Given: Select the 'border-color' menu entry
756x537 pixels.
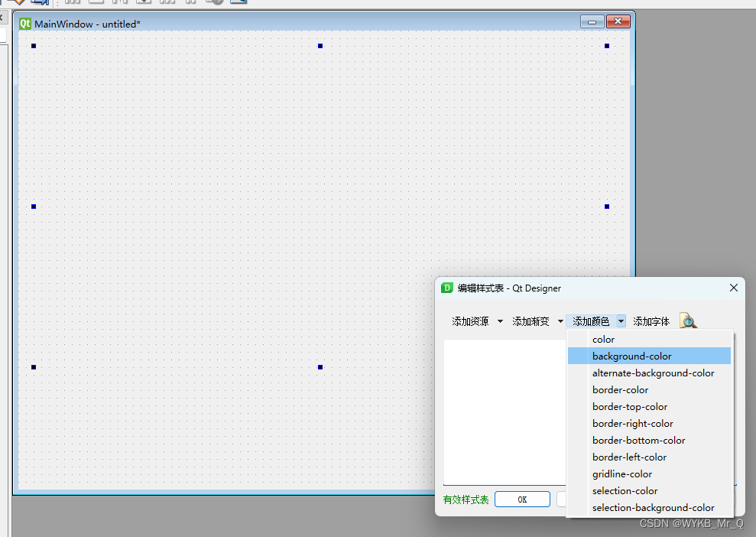Looking at the screenshot, I should 649,390.
